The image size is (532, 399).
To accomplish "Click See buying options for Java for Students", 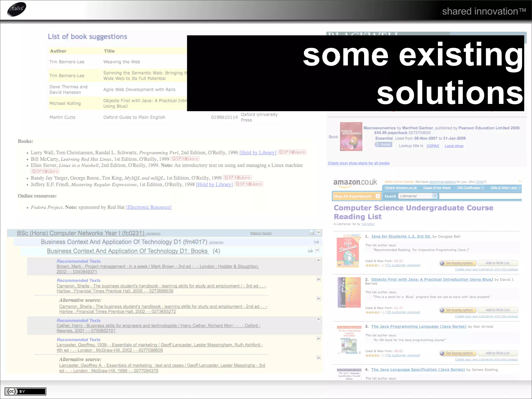I will click(x=458, y=263).
